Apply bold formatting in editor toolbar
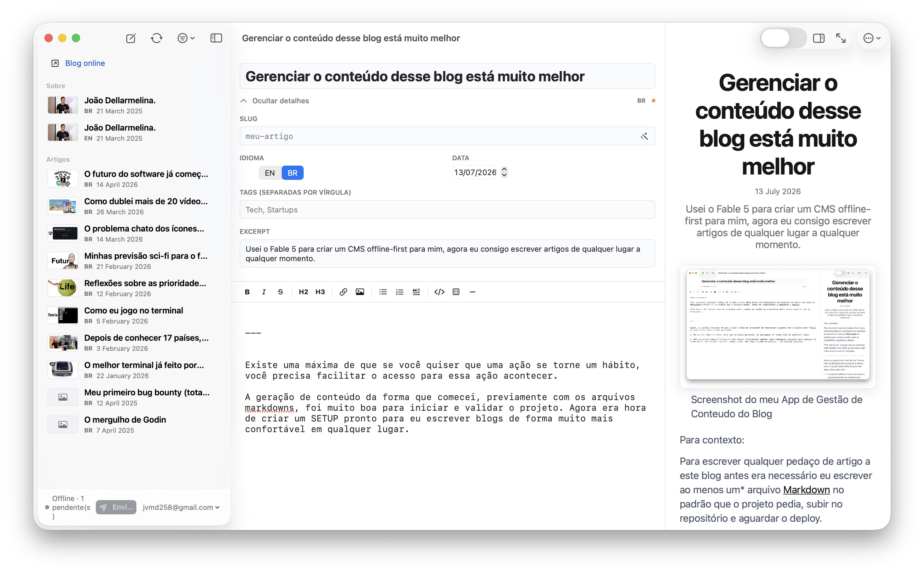This screenshot has width=924, height=574. coord(247,291)
